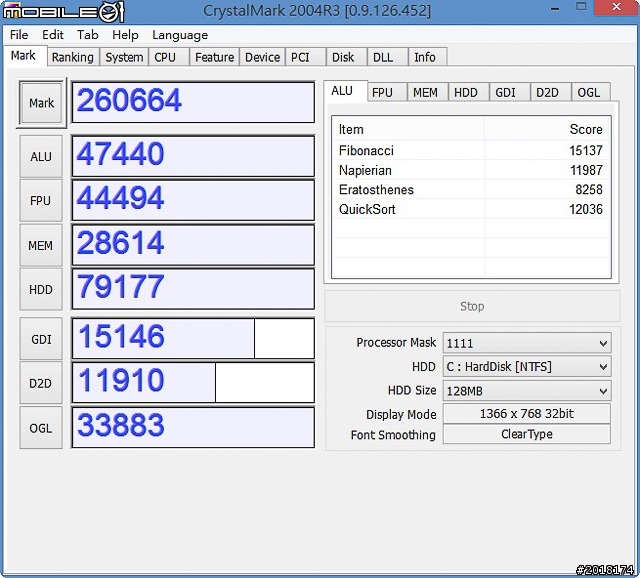
Task: Click the total score 260664
Action: [x=193, y=102]
